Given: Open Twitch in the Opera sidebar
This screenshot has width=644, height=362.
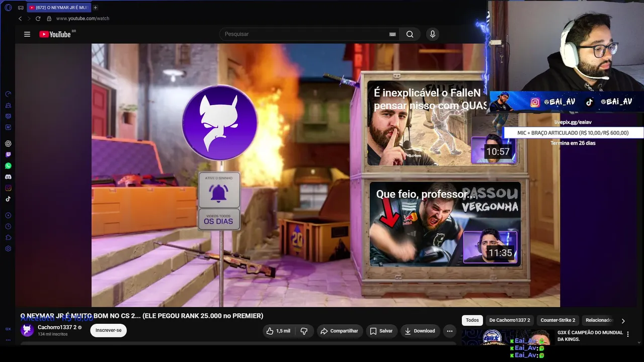Looking at the screenshot, I should tap(8, 155).
